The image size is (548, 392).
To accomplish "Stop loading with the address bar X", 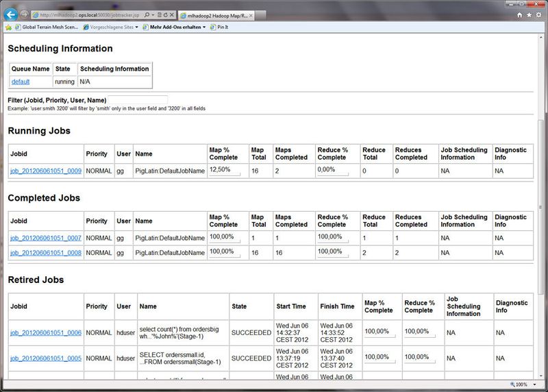I will point(172,15).
